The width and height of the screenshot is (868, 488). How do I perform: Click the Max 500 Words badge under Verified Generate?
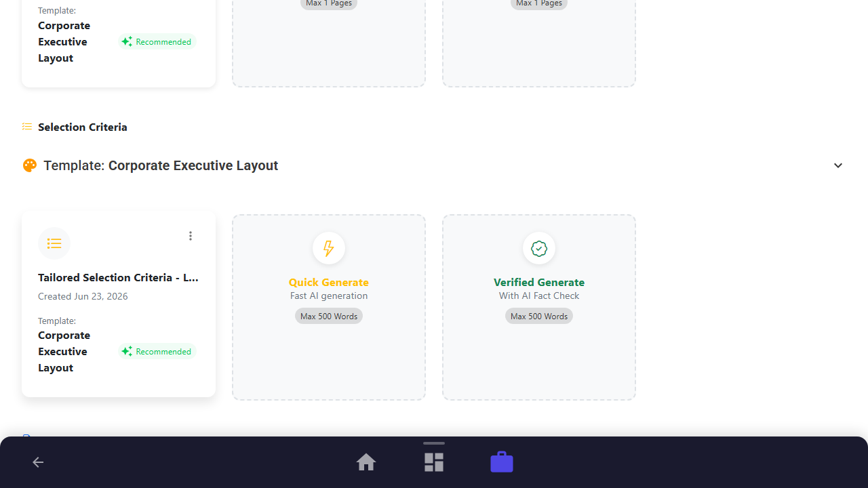[x=539, y=316]
